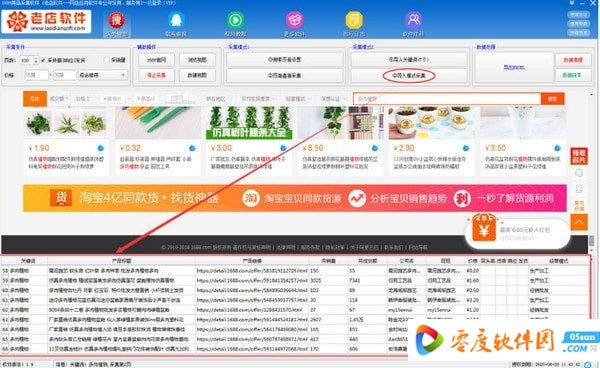This screenshot has height=368, width=600.
Task: Click the 产品标题 column header
Action: 121,261
